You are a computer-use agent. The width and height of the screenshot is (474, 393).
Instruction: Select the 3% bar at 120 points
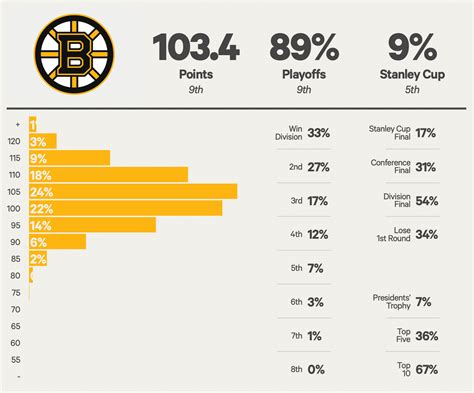click(x=43, y=141)
